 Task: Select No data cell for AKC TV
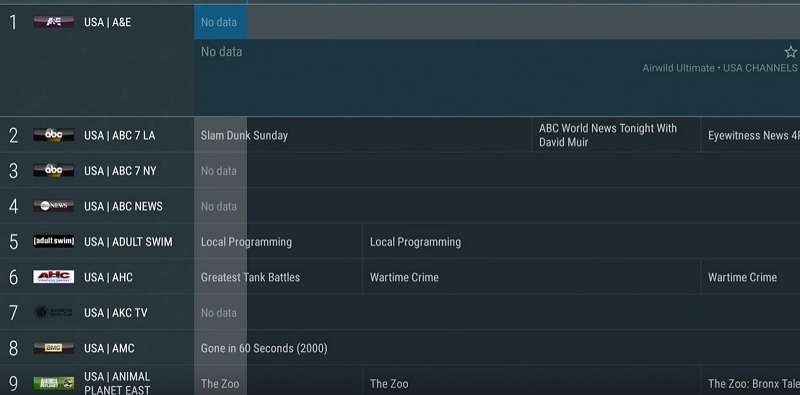[497, 312]
